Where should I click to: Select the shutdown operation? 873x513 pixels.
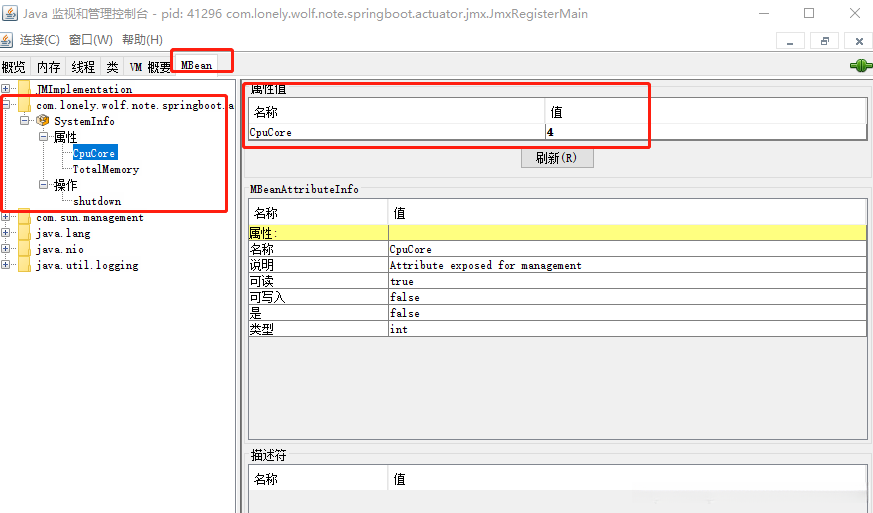tap(97, 201)
